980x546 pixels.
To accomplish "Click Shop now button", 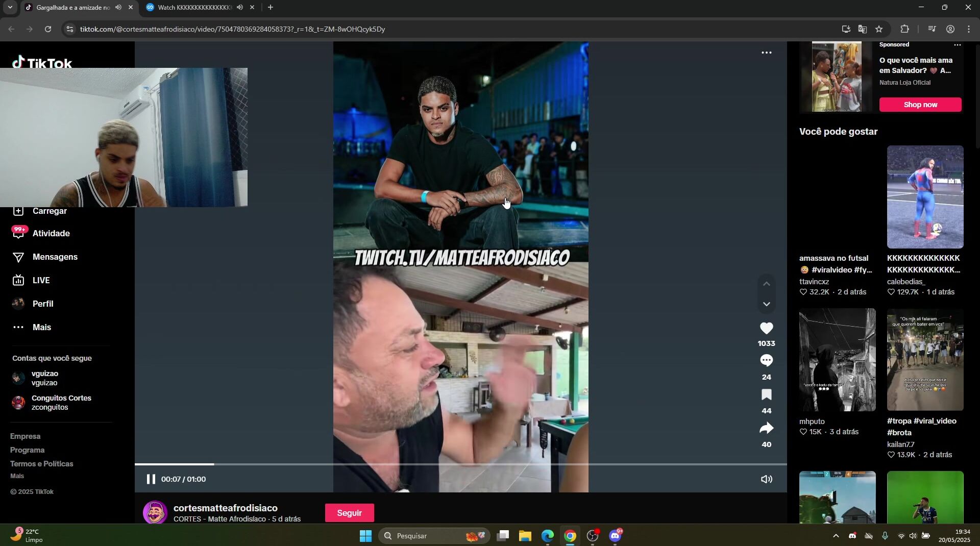I will coord(920,105).
